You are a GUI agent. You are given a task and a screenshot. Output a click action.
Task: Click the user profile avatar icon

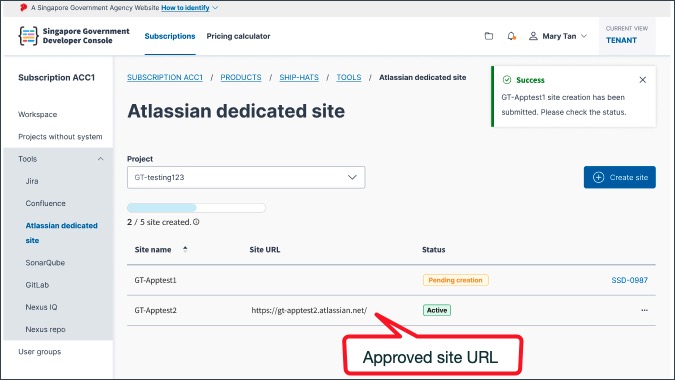pos(533,36)
